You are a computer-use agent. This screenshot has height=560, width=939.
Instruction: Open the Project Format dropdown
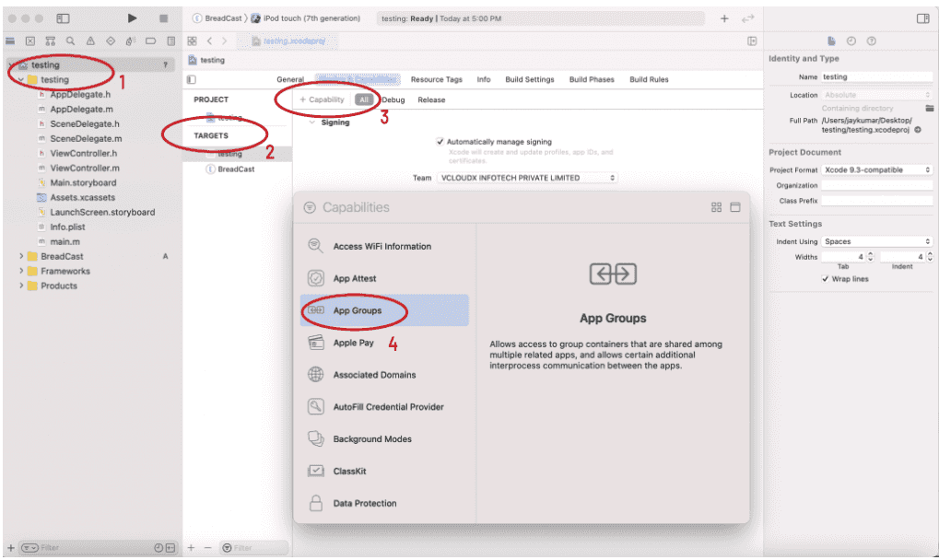point(876,169)
